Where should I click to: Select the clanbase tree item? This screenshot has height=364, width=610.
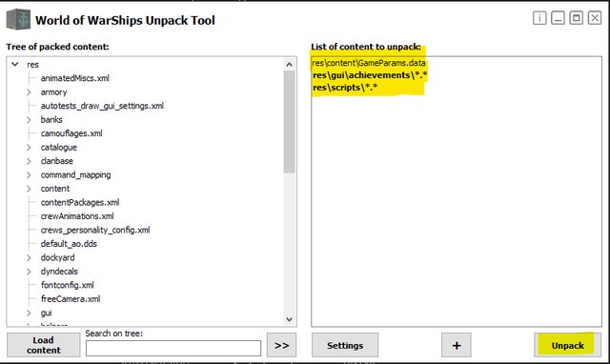coord(57,161)
